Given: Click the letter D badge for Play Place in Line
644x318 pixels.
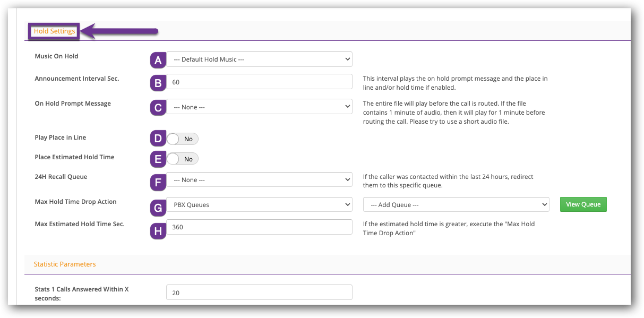Looking at the screenshot, I should 158,139.
